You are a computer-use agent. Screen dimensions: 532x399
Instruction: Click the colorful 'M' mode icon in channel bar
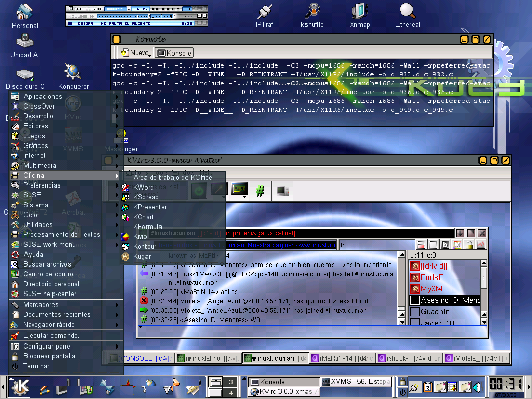coord(457,244)
